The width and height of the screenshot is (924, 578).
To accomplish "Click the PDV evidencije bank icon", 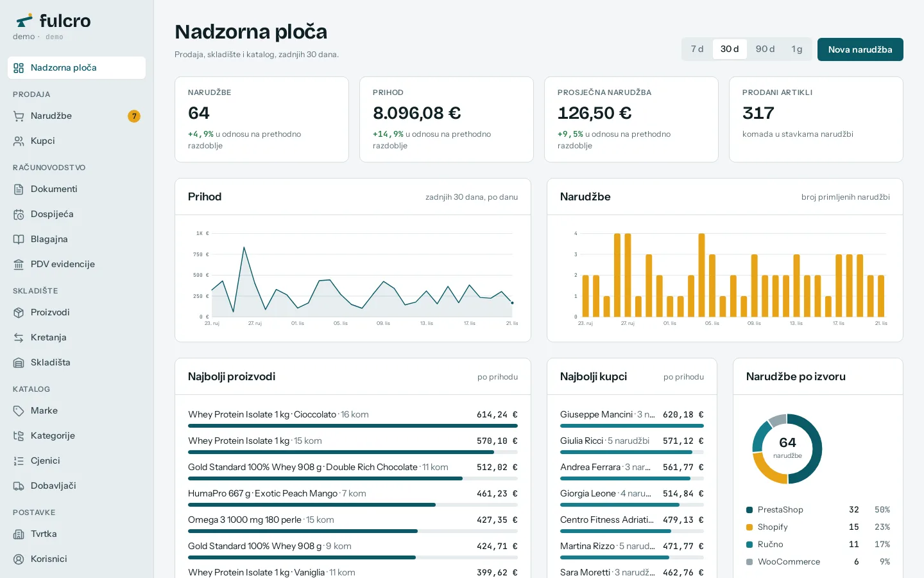I will (19, 265).
